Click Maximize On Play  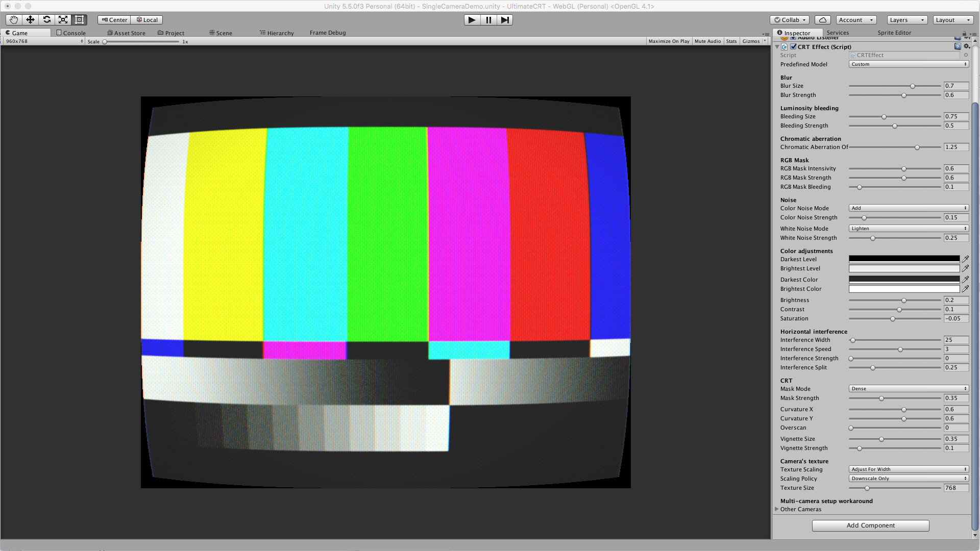coord(669,41)
